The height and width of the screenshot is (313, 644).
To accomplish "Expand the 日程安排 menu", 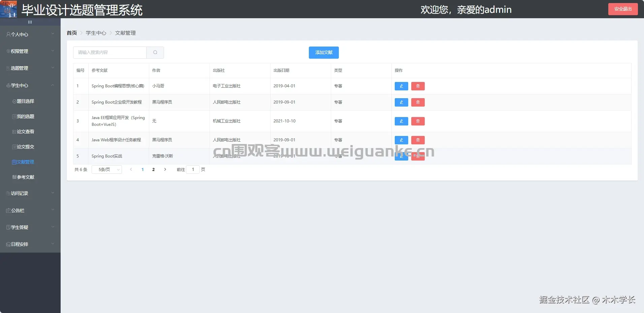I will pyautogui.click(x=30, y=244).
